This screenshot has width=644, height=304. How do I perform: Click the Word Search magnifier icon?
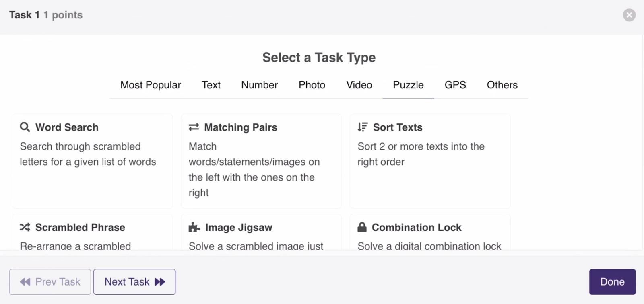click(x=25, y=127)
